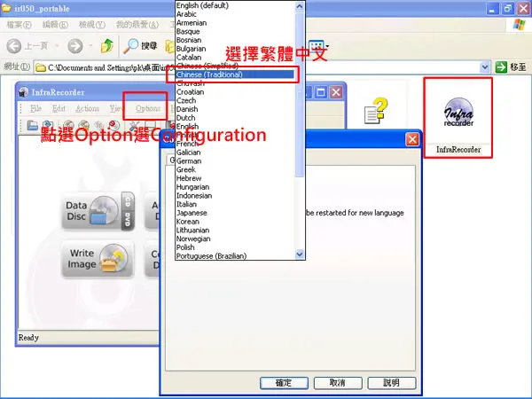Expand the address bar dropdown arrow
This screenshot has width=532, height=399.
pos(485,67)
